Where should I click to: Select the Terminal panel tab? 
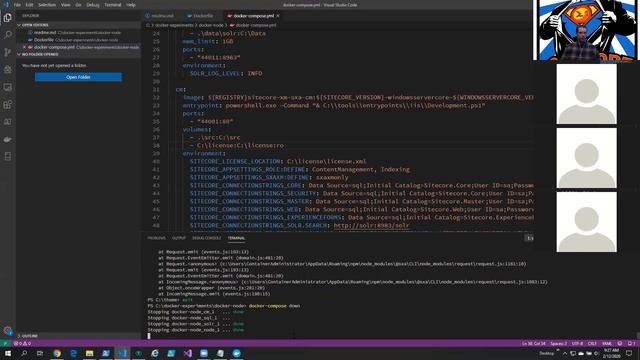tap(236, 238)
